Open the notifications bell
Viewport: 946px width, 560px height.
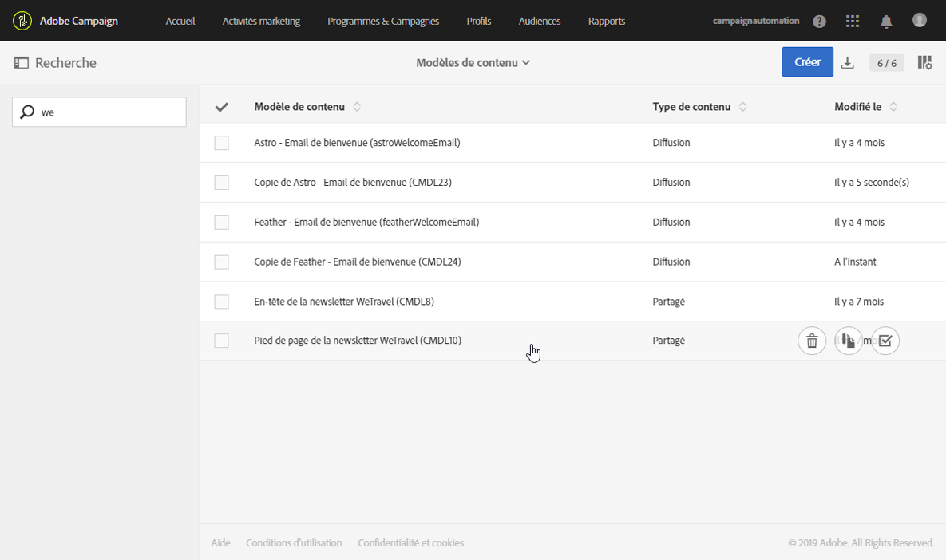coord(886,22)
